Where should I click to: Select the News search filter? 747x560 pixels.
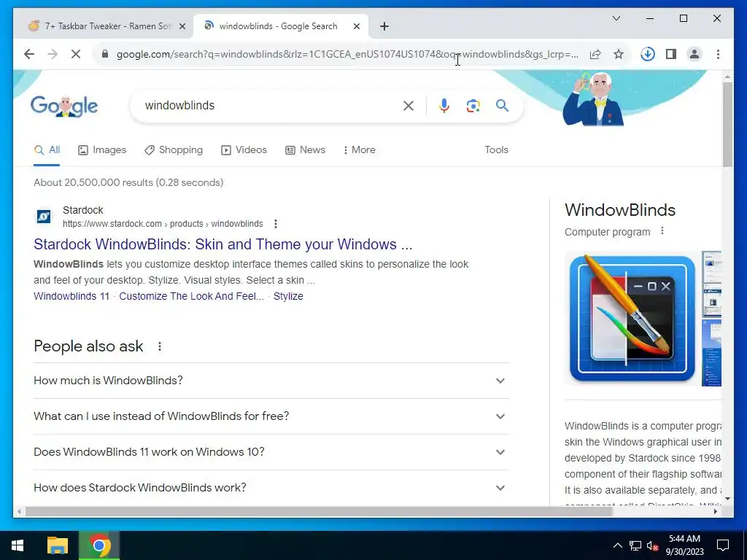[x=305, y=150]
